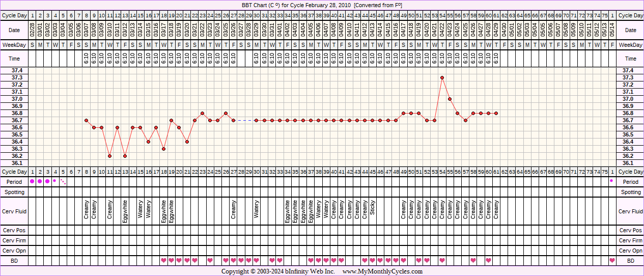
Task: Click the light period dots on cycle day 5
Action: [x=63, y=181]
